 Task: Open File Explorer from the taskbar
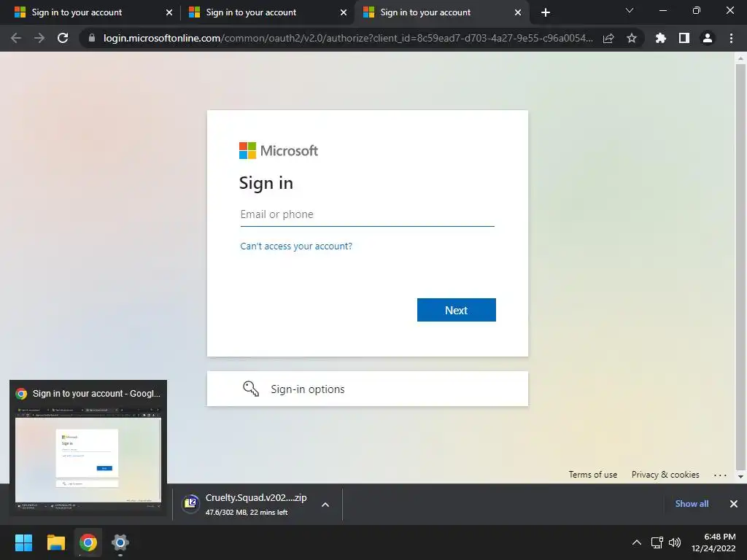[55, 542]
